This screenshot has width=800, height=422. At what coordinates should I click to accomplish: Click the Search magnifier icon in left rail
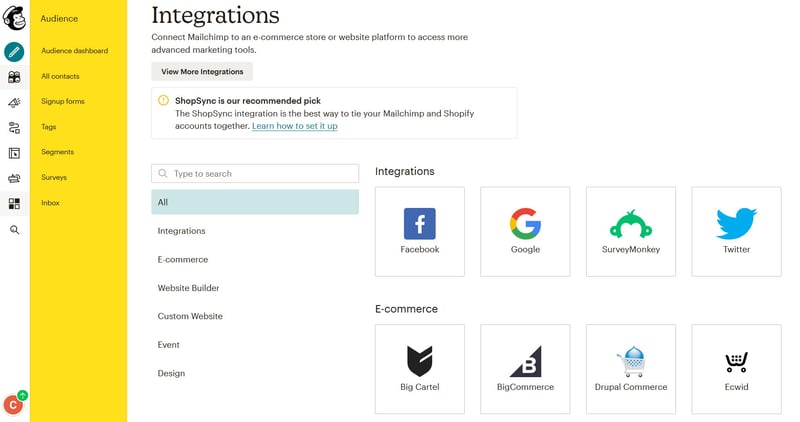point(14,230)
